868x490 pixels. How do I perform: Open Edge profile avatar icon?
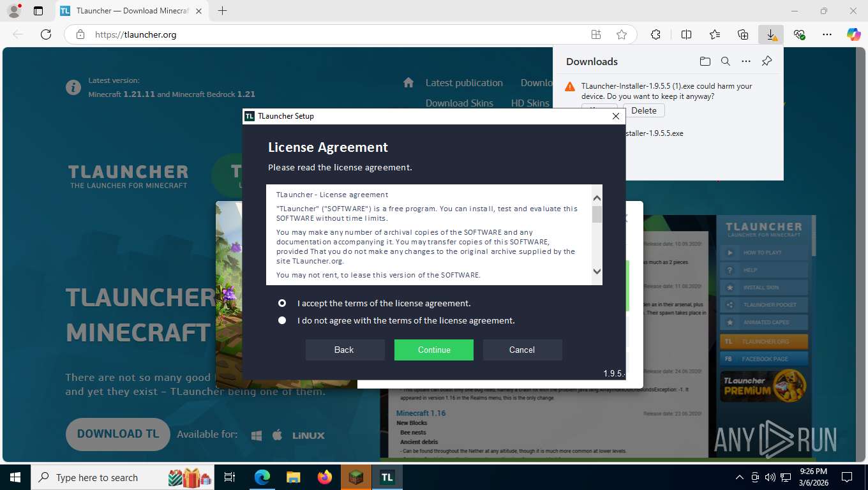pyautogui.click(x=14, y=11)
